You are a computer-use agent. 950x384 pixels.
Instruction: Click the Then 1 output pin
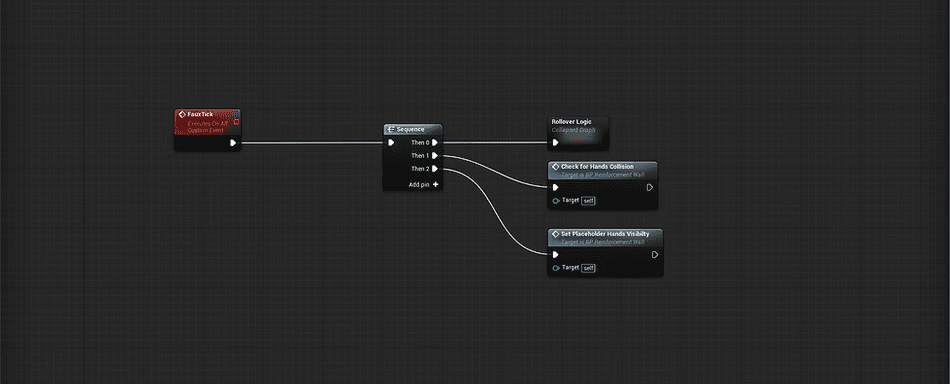(x=435, y=156)
